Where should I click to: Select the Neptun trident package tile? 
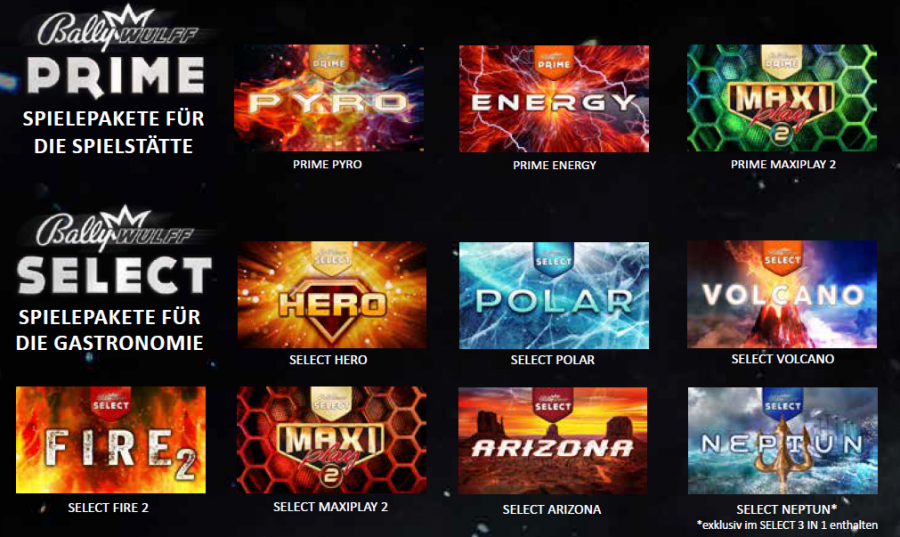(x=783, y=441)
